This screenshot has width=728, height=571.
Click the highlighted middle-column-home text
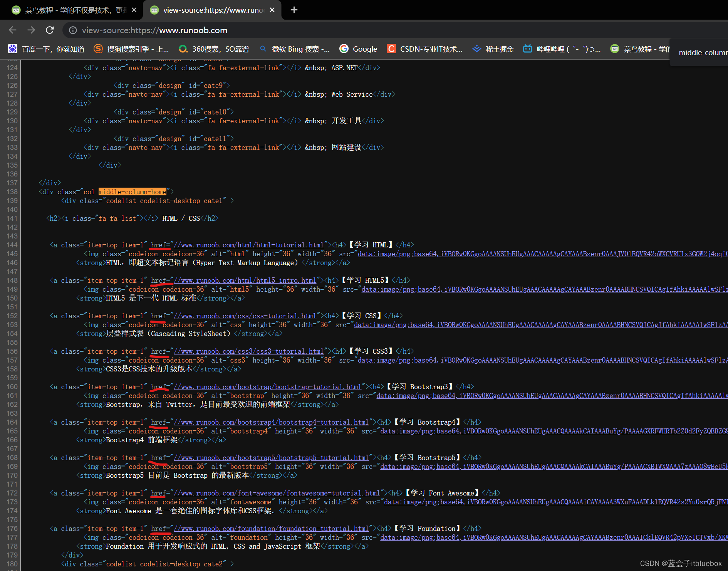133,192
